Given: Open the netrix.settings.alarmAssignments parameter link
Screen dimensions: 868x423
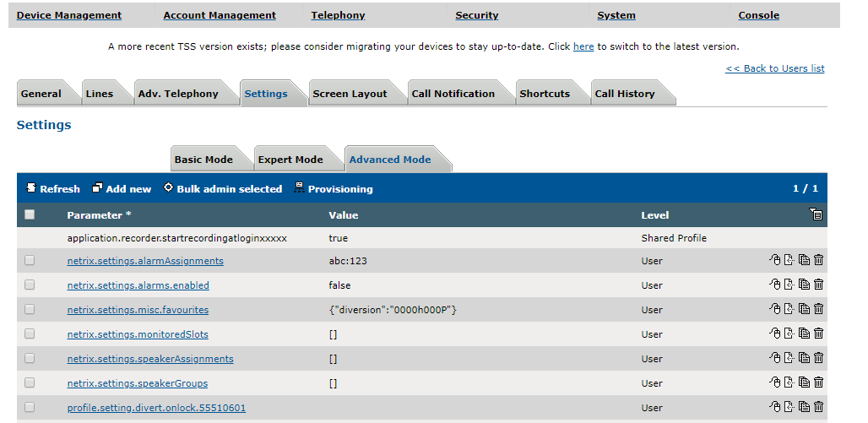Looking at the screenshot, I should [x=145, y=261].
